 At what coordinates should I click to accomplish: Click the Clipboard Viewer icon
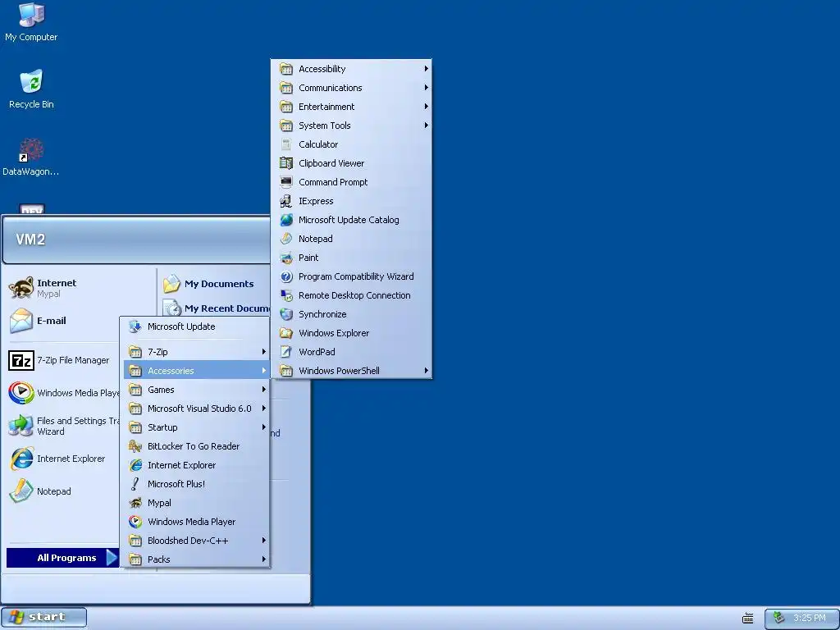286,163
